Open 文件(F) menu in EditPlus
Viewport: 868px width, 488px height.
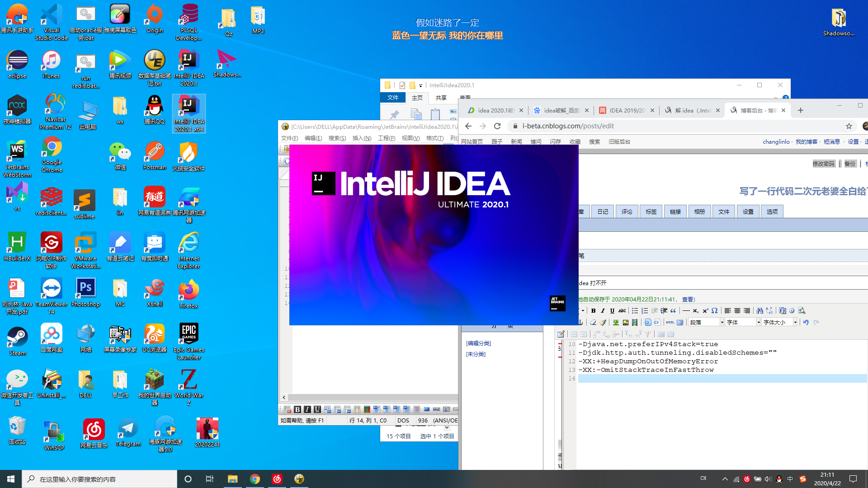pyautogui.click(x=289, y=138)
